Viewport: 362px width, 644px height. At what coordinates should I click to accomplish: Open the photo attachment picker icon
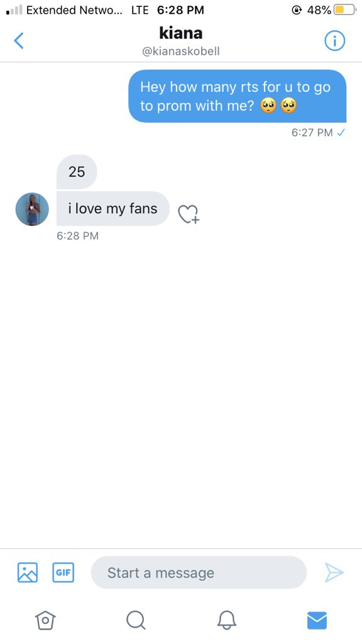(x=28, y=572)
